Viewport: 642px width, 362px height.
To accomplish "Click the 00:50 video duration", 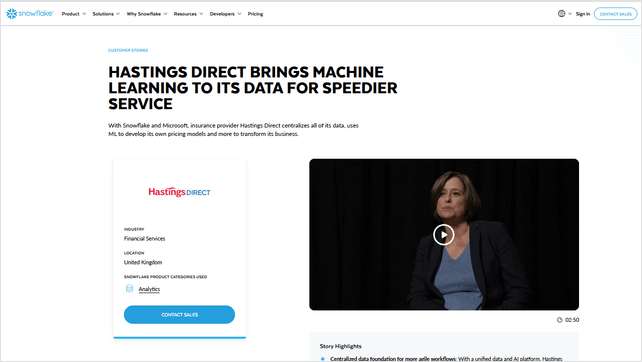I will pos(572,320).
